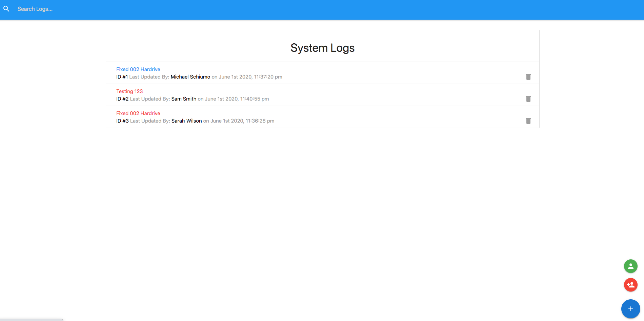
Task: Select the name Michael Schiumo
Action: click(x=190, y=77)
